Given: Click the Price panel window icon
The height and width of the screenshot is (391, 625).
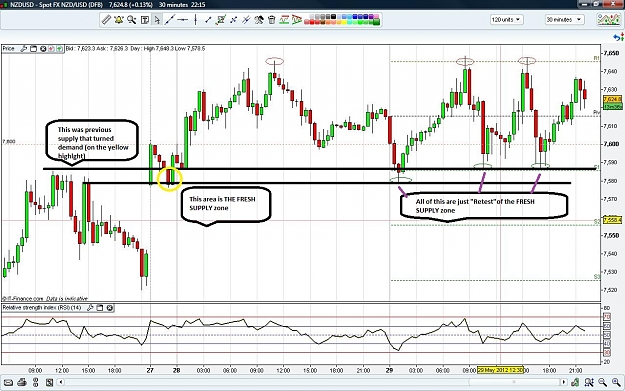Looking at the screenshot, I should pyautogui.click(x=33, y=49).
